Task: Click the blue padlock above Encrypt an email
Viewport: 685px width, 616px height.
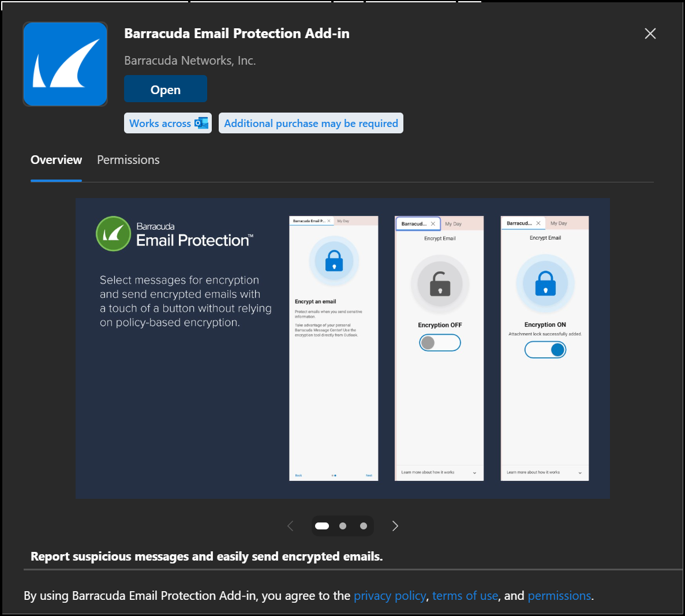Action: (334, 261)
